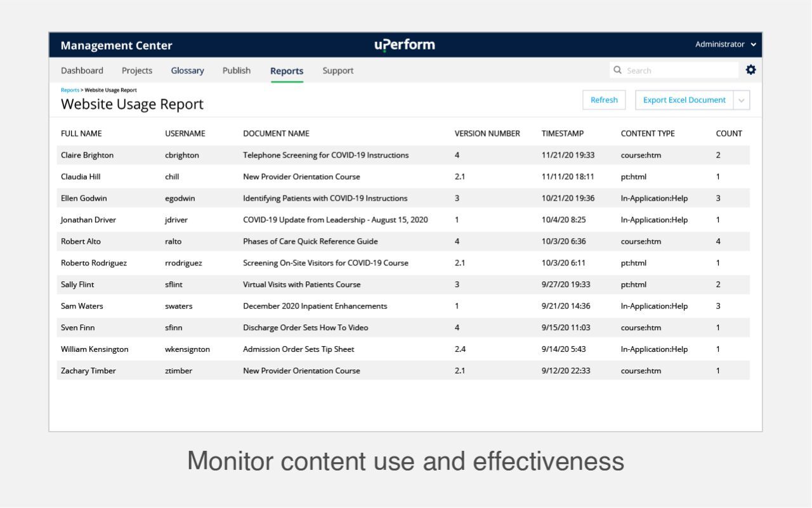Image resolution: width=812 pixels, height=508 pixels.
Task: Click the username egodwin
Action: pos(180,198)
